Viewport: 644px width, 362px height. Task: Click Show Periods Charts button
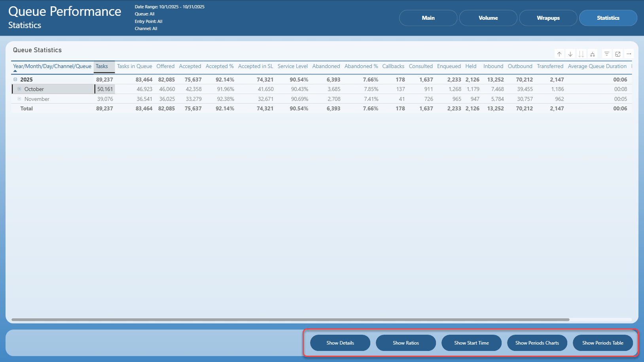click(x=537, y=343)
